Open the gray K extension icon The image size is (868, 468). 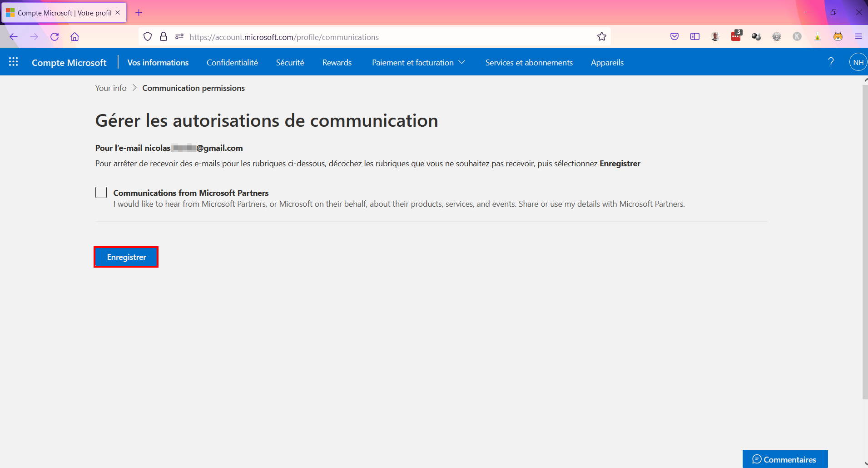coord(797,37)
